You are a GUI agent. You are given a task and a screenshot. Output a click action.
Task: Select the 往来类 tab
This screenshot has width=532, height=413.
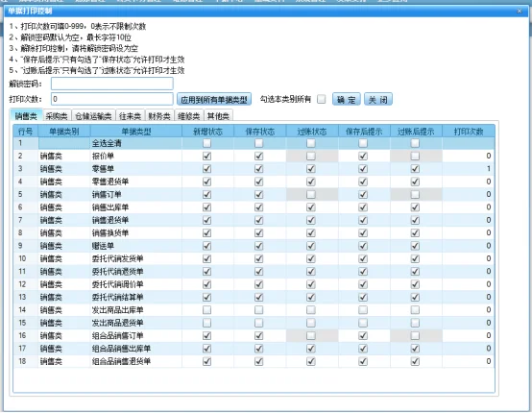131,116
